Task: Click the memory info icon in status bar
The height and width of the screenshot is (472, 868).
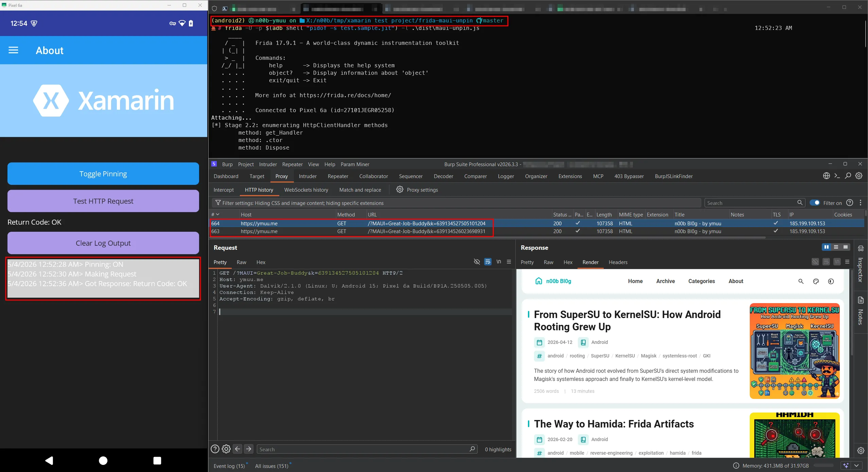Action: point(736,466)
